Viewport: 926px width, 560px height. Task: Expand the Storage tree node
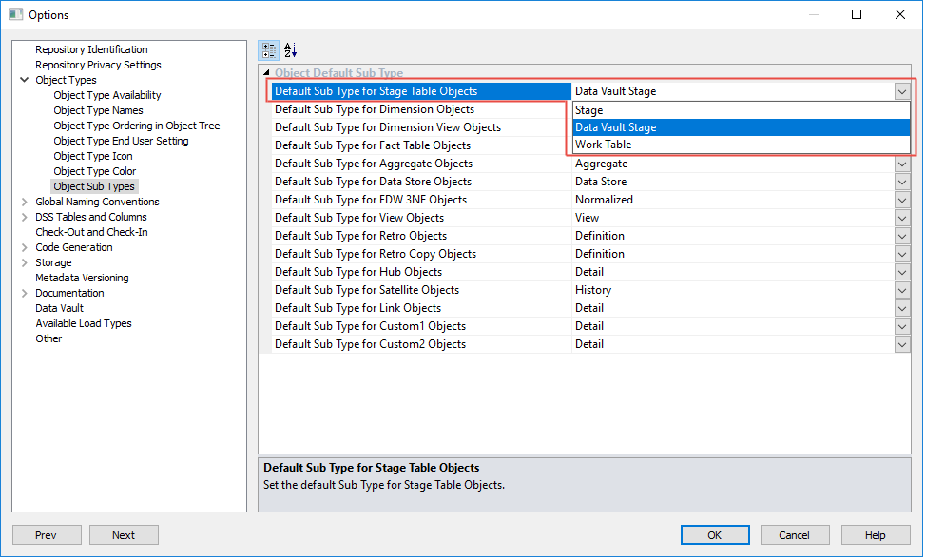pos(24,262)
